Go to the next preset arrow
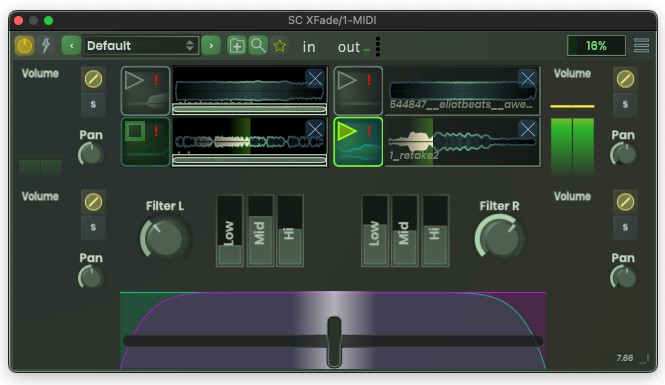The height and width of the screenshot is (385, 665). point(211,45)
